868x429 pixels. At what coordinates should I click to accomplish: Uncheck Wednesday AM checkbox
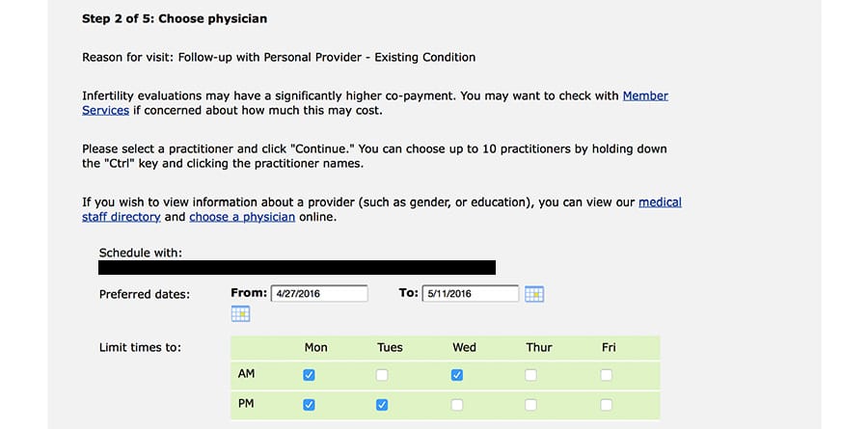click(x=456, y=375)
